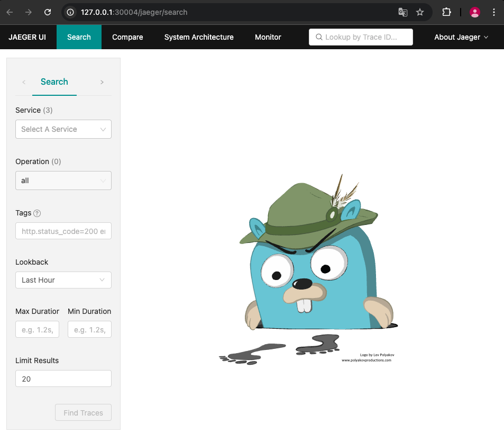Click the Find Traces button
Screen dimensions: 504x433
pos(83,412)
